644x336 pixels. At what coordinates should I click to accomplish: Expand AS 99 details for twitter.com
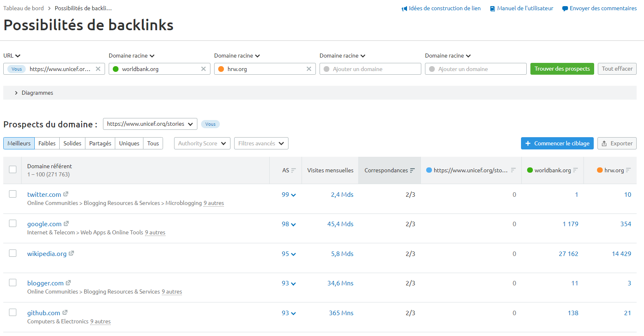tap(289, 195)
